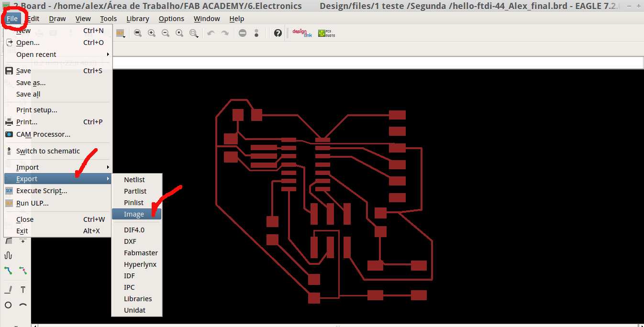This screenshot has height=327, width=644.
Task: Select Pinlist in Export submenu
Action: (x=137, y=203)
